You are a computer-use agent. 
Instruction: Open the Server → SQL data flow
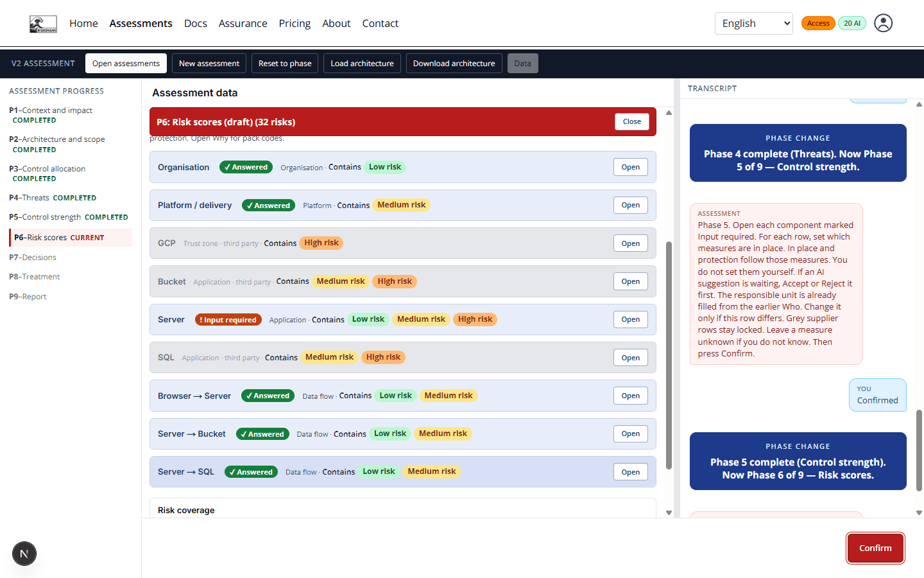click(631, 472)
